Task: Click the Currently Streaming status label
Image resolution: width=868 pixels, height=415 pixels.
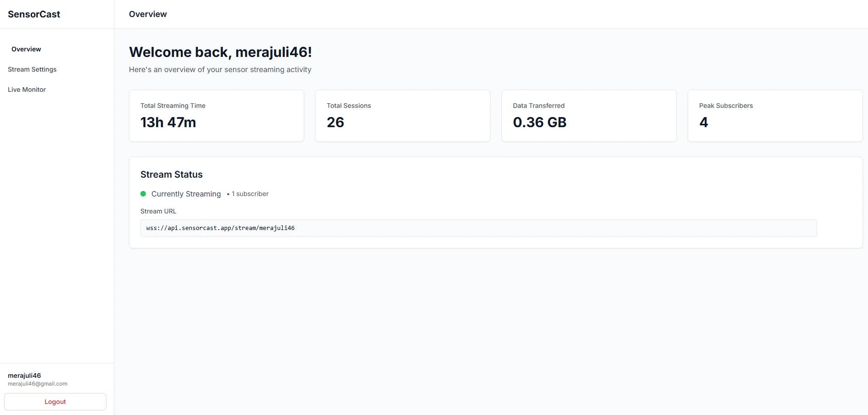Action: 186,194
